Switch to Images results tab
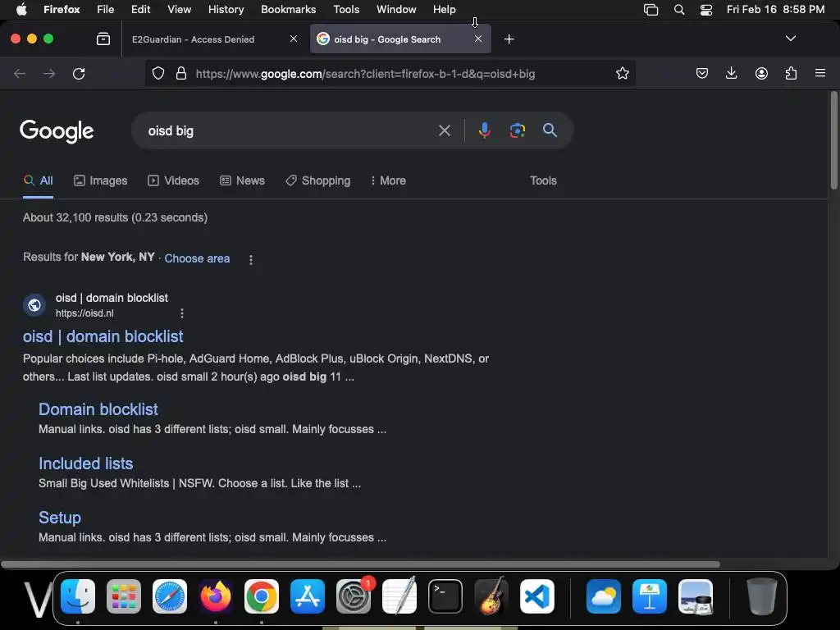Image resolution: width=840 pixels, height=630 pixels. pyautogui.click(x=101, y=180)
